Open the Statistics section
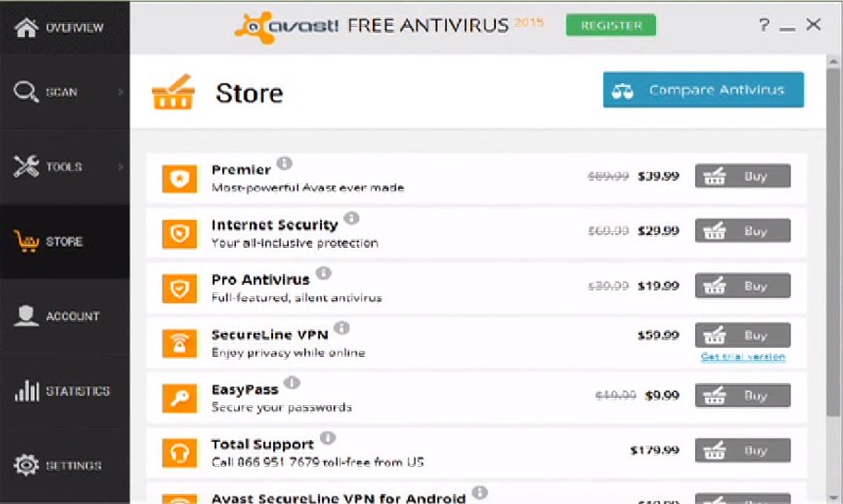 (x=65, y=390)
